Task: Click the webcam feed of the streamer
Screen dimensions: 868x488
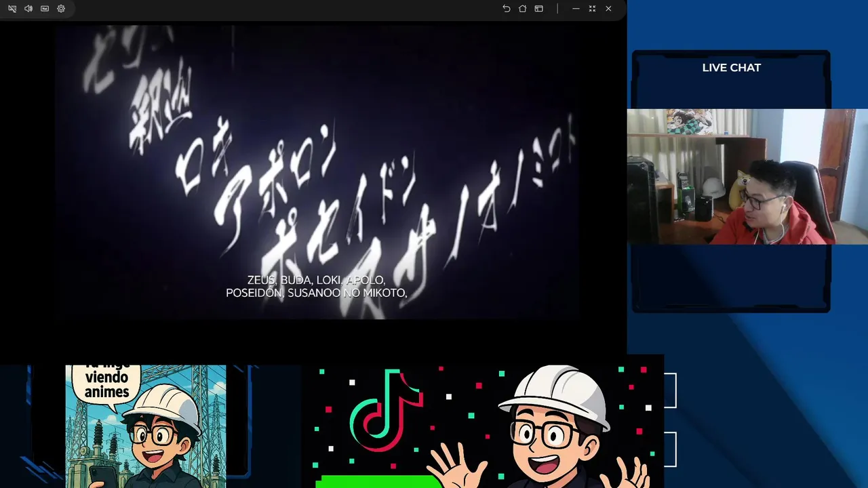Action: (x=747, y=176)
